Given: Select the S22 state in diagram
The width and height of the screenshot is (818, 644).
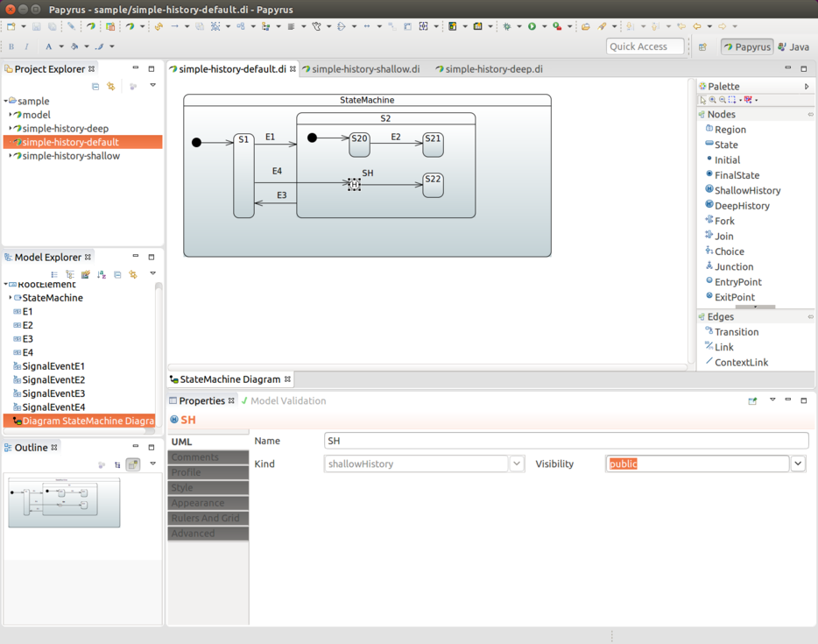Looking at the screenshot, I should pos(433,185).
